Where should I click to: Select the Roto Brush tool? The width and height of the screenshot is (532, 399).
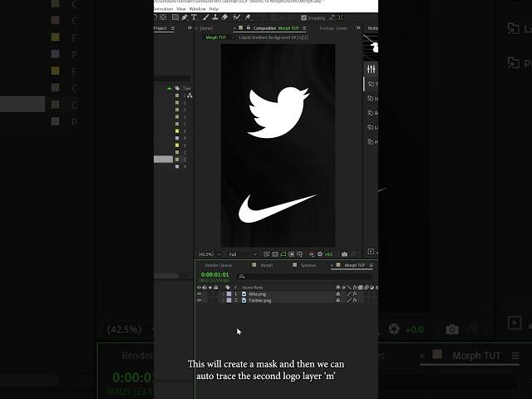(x=236, y=17)
